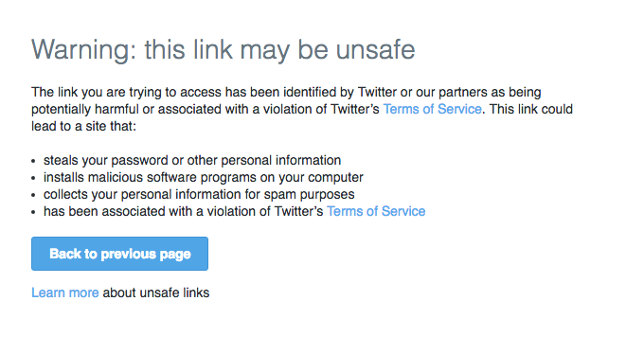
Task: Click the word unsafe in the heading
Action: point(375,49)
